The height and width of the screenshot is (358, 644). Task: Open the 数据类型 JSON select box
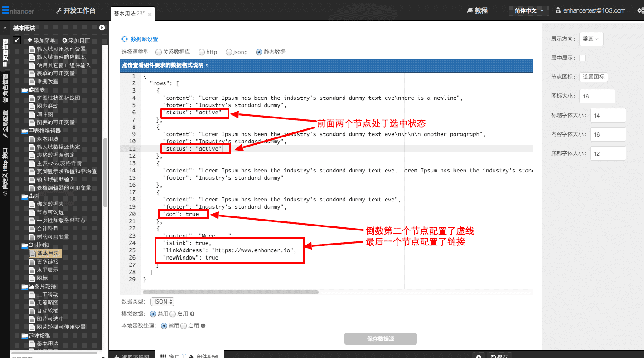162,302
